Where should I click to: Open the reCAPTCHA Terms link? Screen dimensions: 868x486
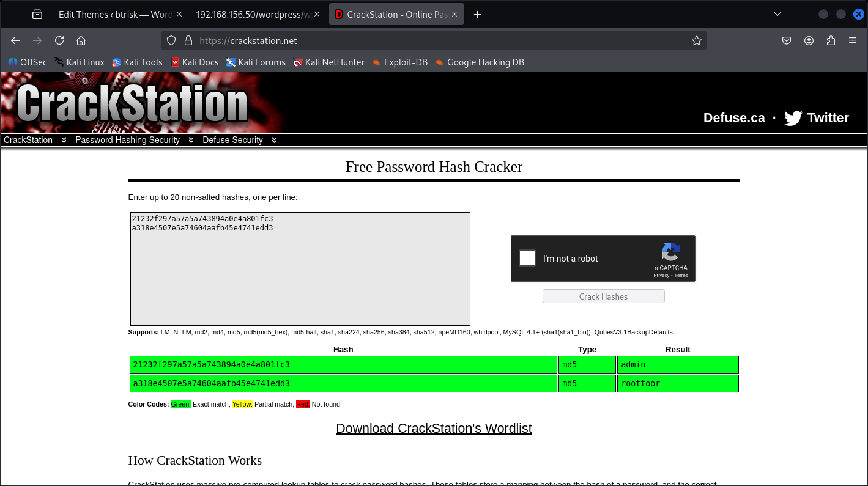(x=681, y=276)
